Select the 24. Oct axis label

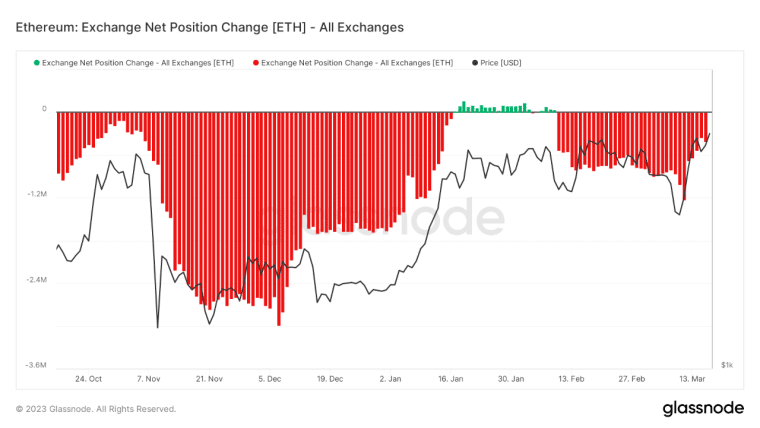pyautogui.click(x=88, y=379)
